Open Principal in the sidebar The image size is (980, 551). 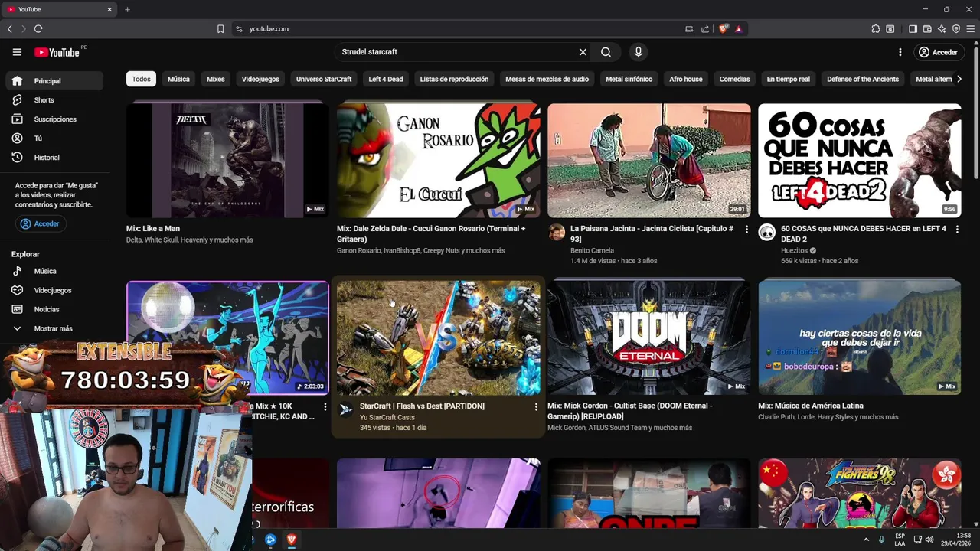[54, 81]
